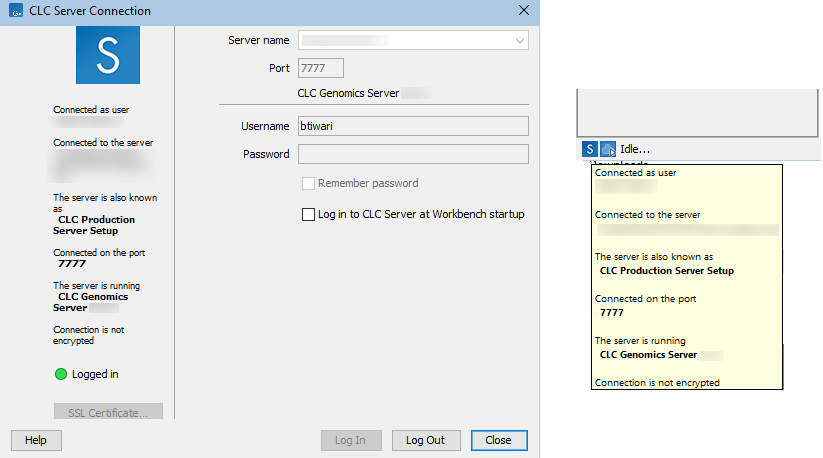Screen dimensions: 823x458
Task: Click the Idle... status text
Action: [x=635, y=149]
